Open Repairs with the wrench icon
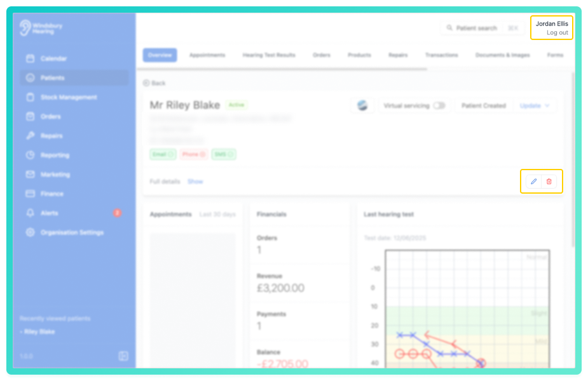Viewport: 588px width, 381px height. click(x=74, y=136)
